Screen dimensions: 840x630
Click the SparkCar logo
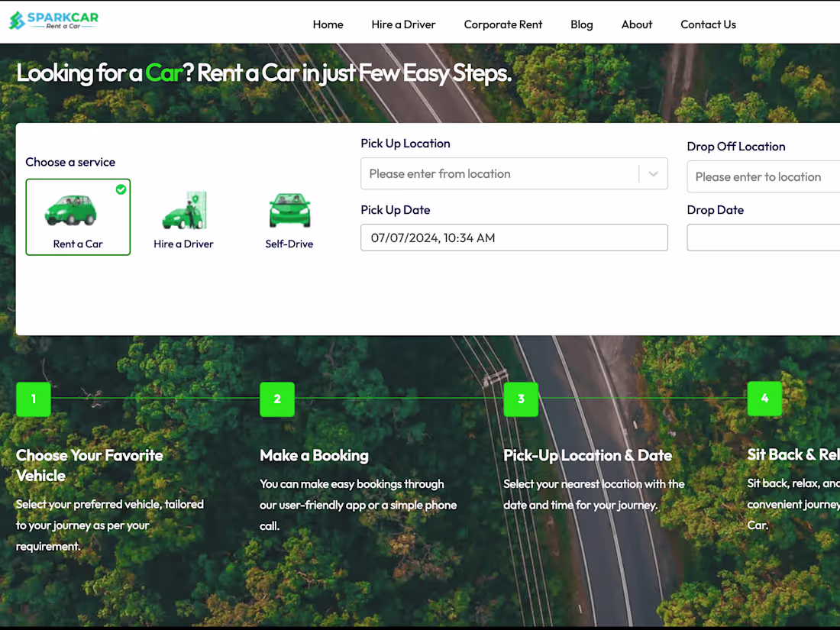click(53, 21)
